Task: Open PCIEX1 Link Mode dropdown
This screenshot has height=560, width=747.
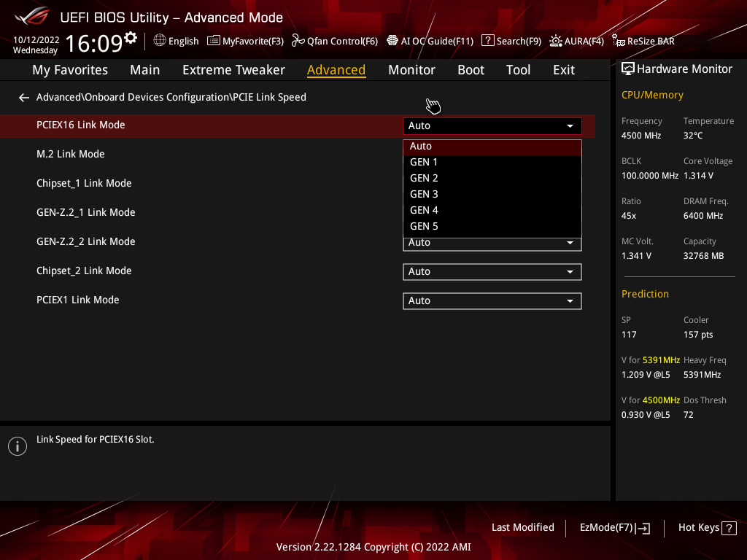Action: pos(492,301)
